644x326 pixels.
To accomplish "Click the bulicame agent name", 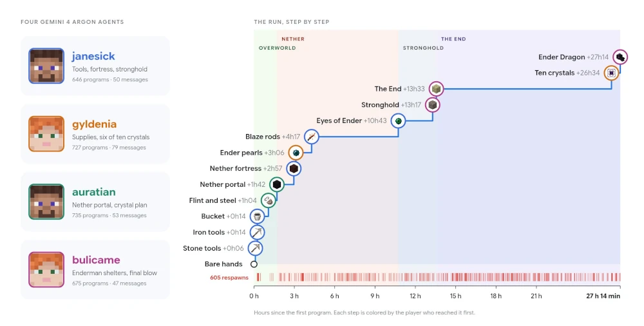I will 96,260.
